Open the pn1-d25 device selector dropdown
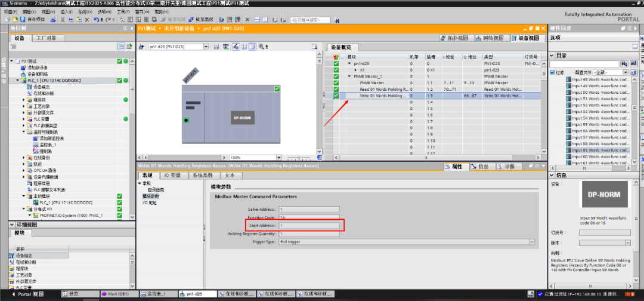The height and width of the screenshot is (301, 644). coord(206,47)
